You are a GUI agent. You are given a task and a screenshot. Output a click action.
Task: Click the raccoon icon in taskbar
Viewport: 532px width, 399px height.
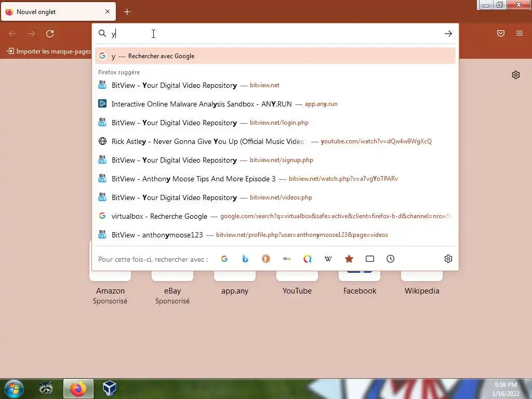(x=46, y=389)
